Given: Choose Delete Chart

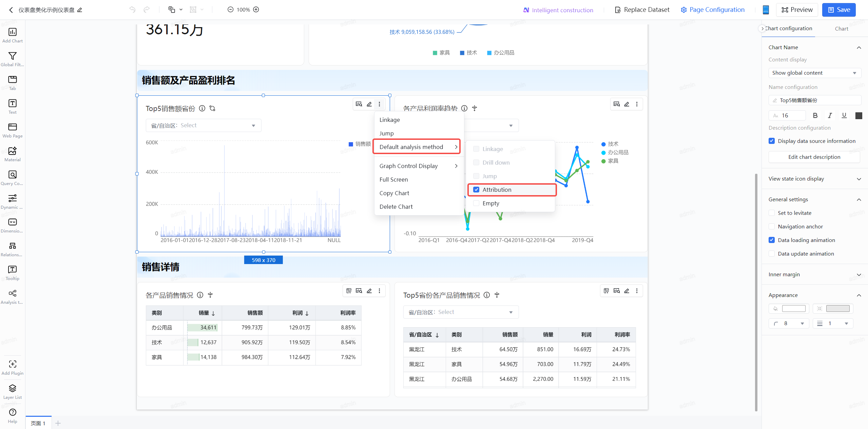Looking at the screenshot, I should pos(419,207).
